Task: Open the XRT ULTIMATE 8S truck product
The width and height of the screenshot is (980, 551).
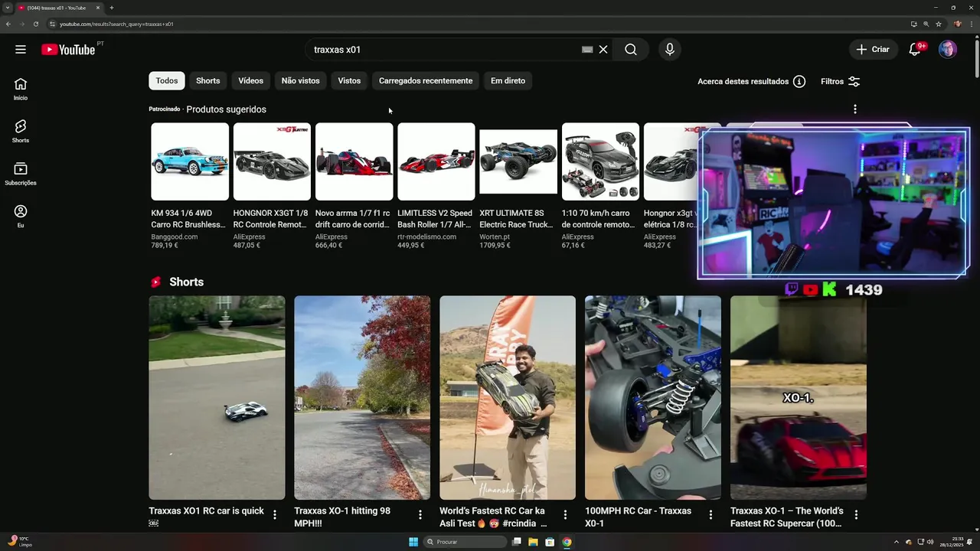Action: tap(518, 187)
